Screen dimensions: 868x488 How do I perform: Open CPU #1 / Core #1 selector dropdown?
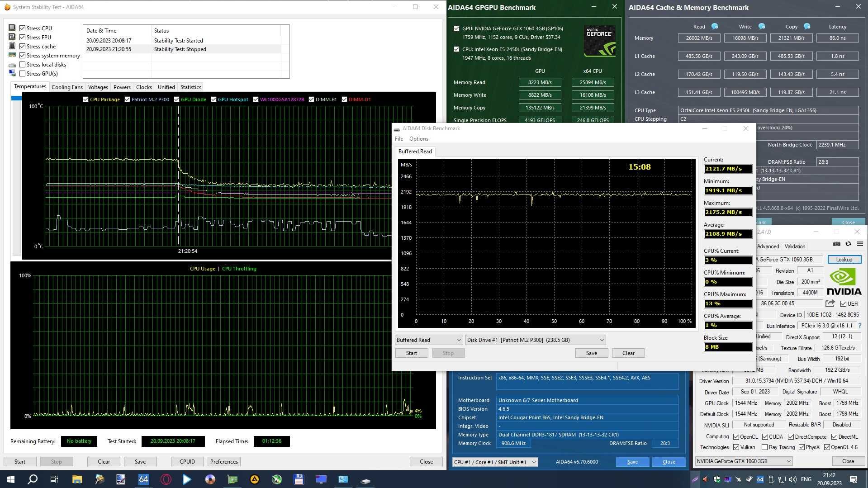(x=495, y=462)
